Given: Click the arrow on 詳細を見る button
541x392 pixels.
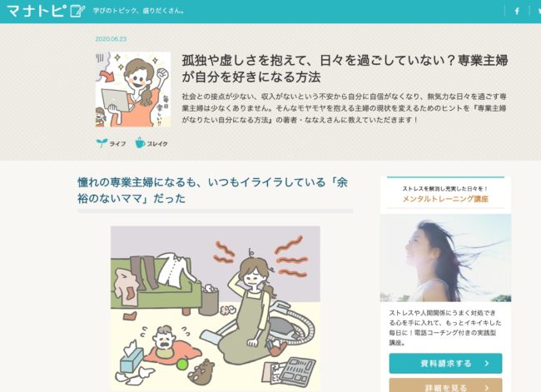Looking at the screenshot, I should point(487,388).
